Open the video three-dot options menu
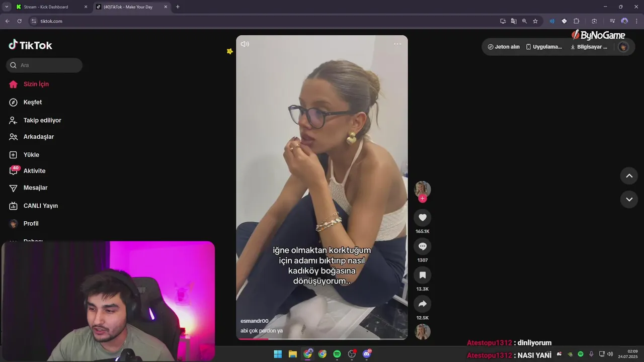This screenshot has height=362, width=644. [397, 44]
